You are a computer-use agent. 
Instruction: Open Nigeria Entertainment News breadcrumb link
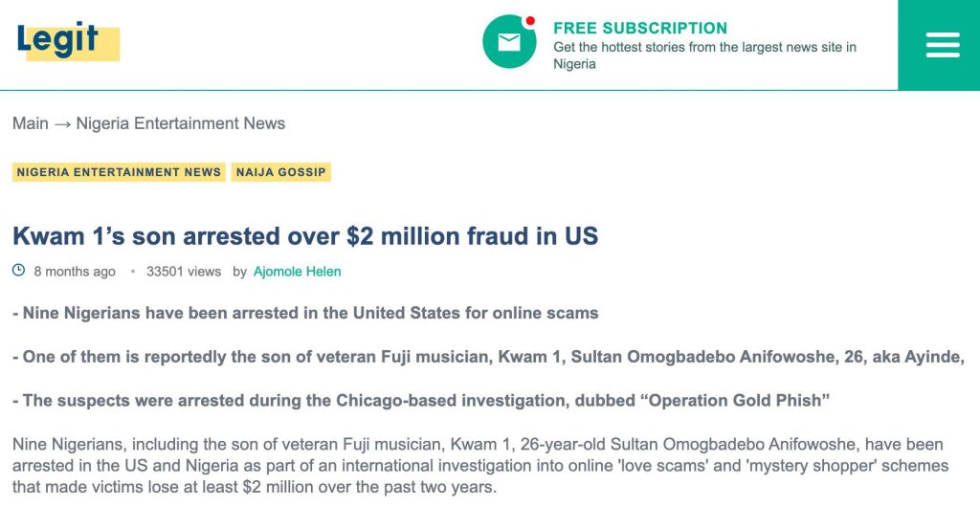[181, 123]
